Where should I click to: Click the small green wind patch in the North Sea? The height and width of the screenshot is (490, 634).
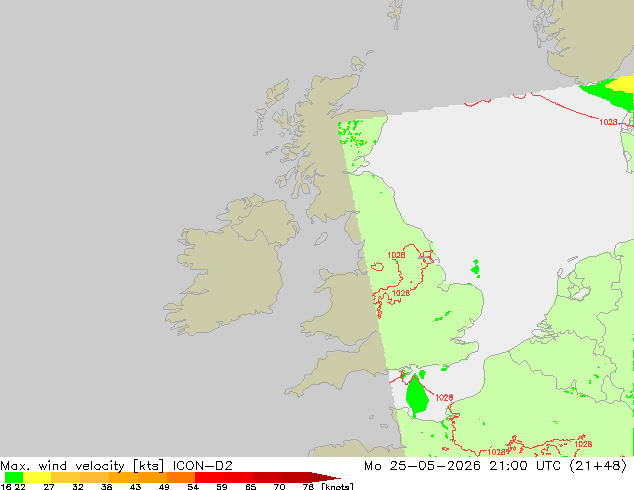pos(476,269)
